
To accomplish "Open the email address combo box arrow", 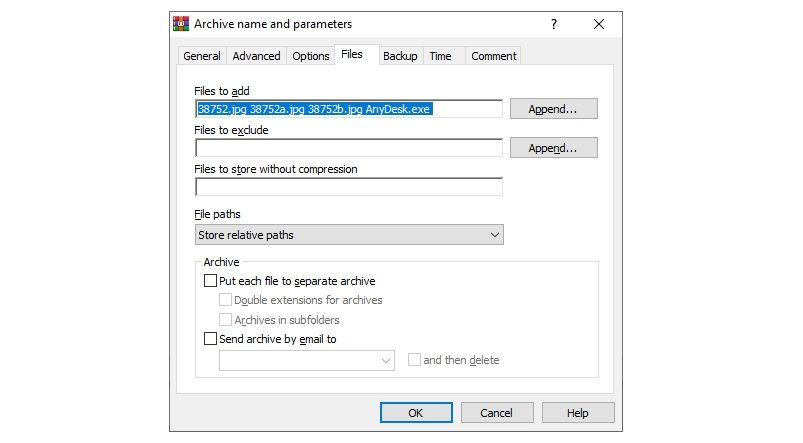I will click(x=386, y=360).
